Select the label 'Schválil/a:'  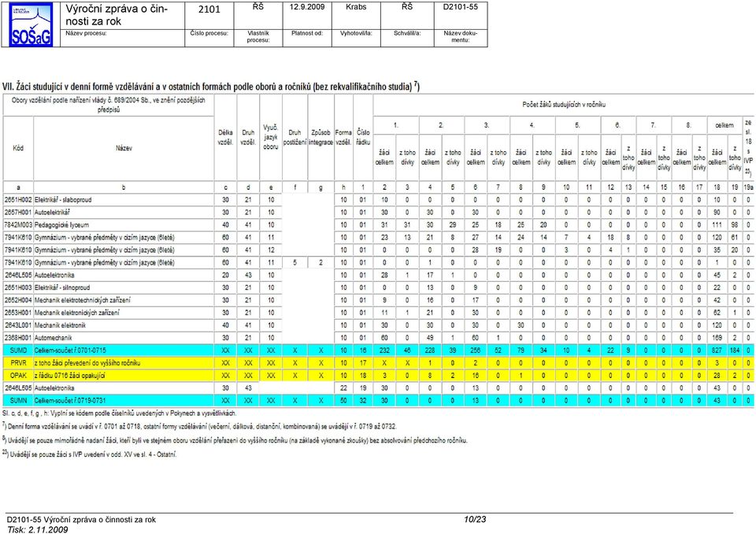click(407, 33)
